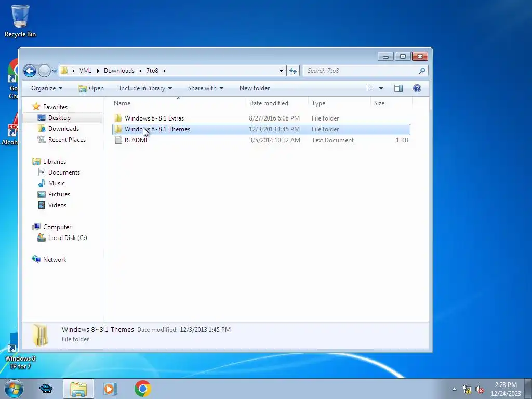Click the muted volume tray icon

(x=480, y=389)
